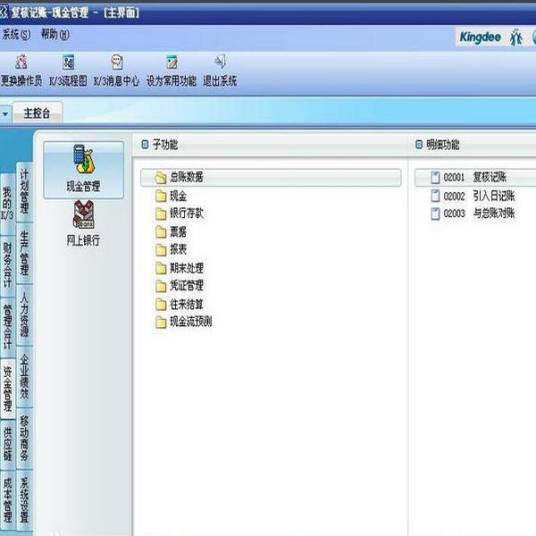Collapse the 子功能 panel header
536x536 pixels.
tap(145, 145)
